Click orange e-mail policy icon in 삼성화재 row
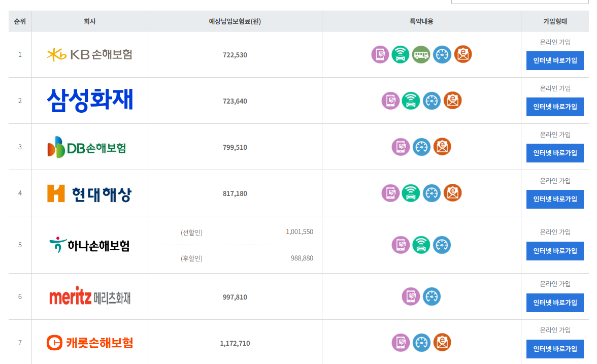Screen dimensions: 597x364 point(453,100)
